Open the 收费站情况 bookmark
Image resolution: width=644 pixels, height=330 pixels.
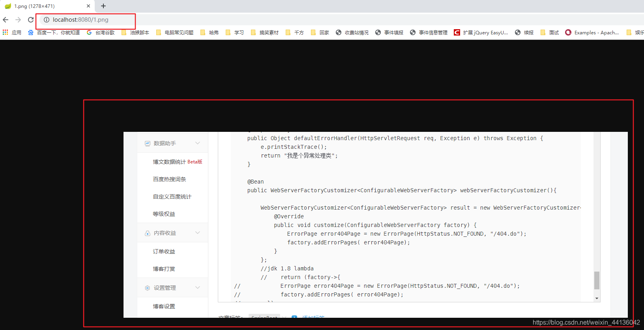pos(352,32)
